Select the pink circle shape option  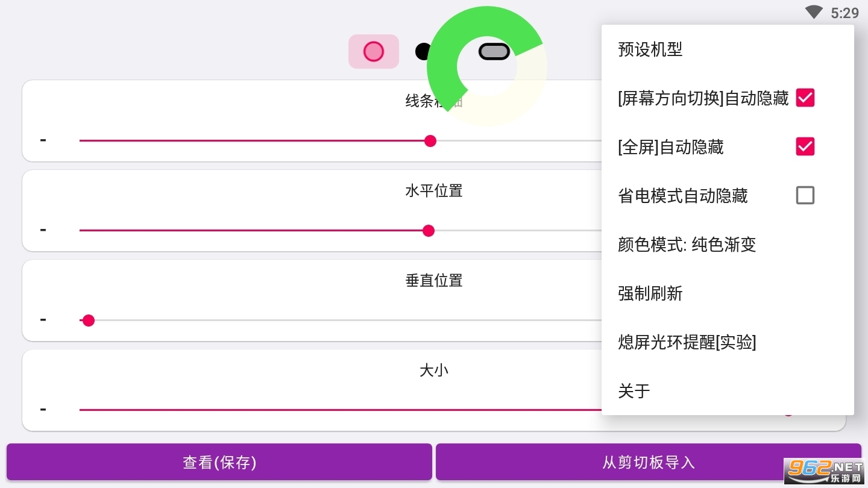(x=374, y=52)
